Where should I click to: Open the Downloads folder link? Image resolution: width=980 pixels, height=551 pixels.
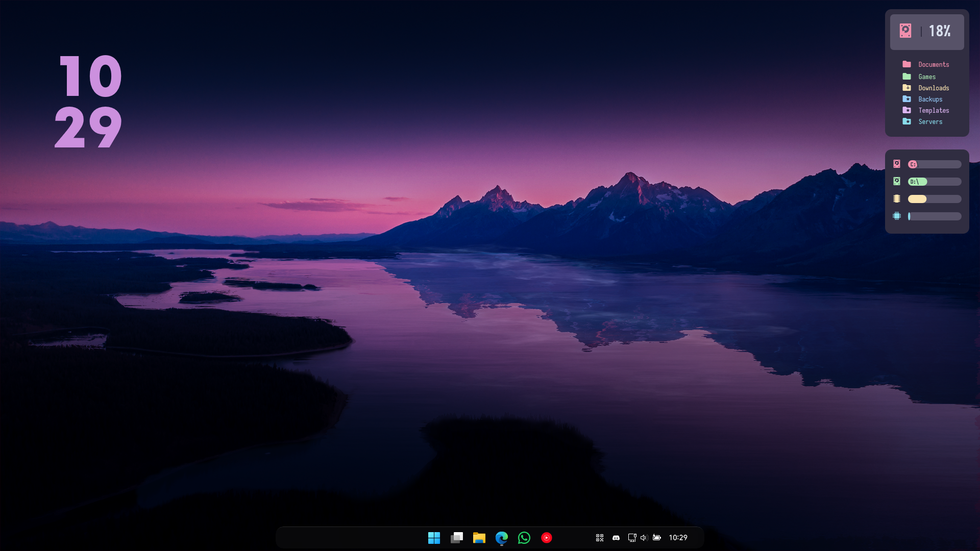[934, 88]
